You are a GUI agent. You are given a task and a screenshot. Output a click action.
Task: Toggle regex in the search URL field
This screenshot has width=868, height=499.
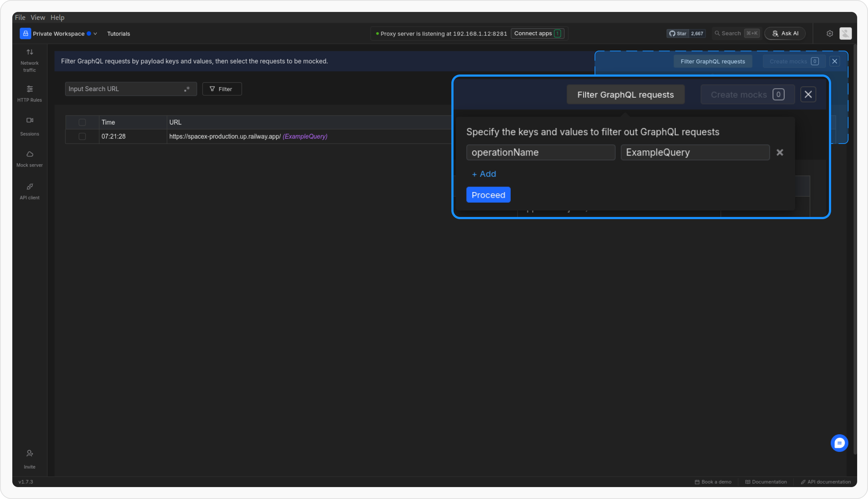[x=187, y=89]
